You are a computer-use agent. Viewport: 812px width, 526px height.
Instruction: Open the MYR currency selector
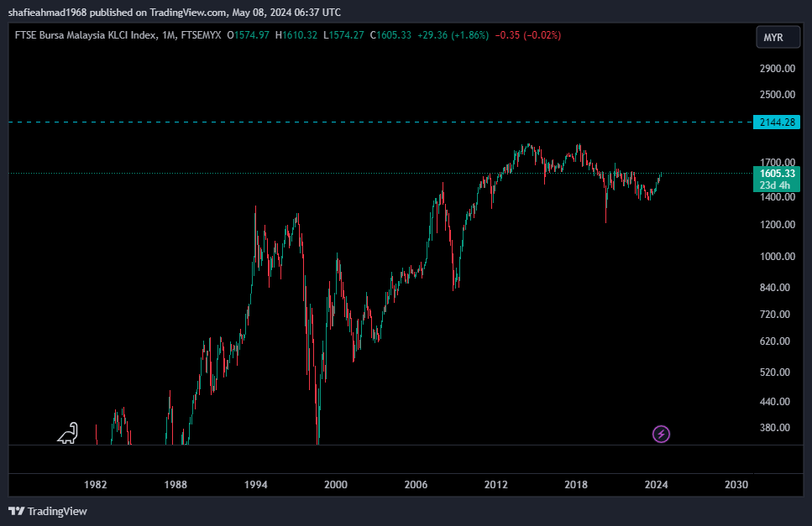click(x=778, y=37)
